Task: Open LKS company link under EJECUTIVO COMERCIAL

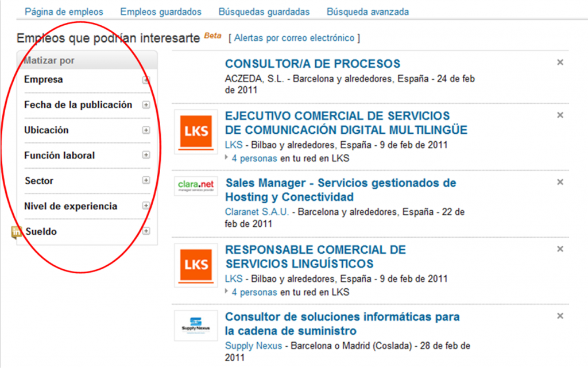Action: (x=234, y=145)
